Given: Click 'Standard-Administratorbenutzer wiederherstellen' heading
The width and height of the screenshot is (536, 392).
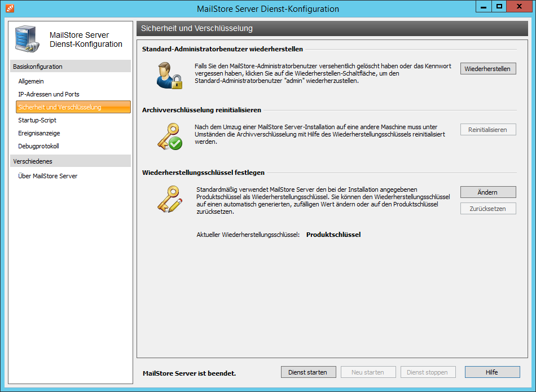Looking at the screenshot, I should pos(222,49).
